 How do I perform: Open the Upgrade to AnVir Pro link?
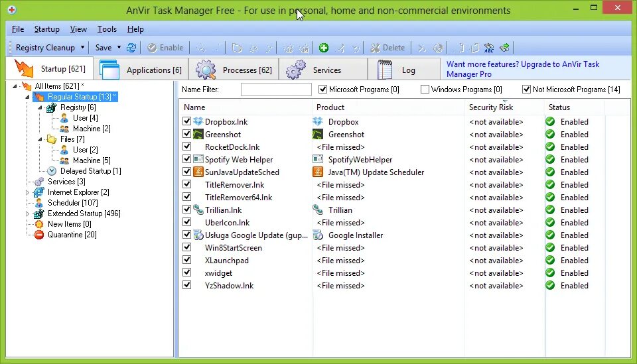pyautogui.click(x=523, y=69)
